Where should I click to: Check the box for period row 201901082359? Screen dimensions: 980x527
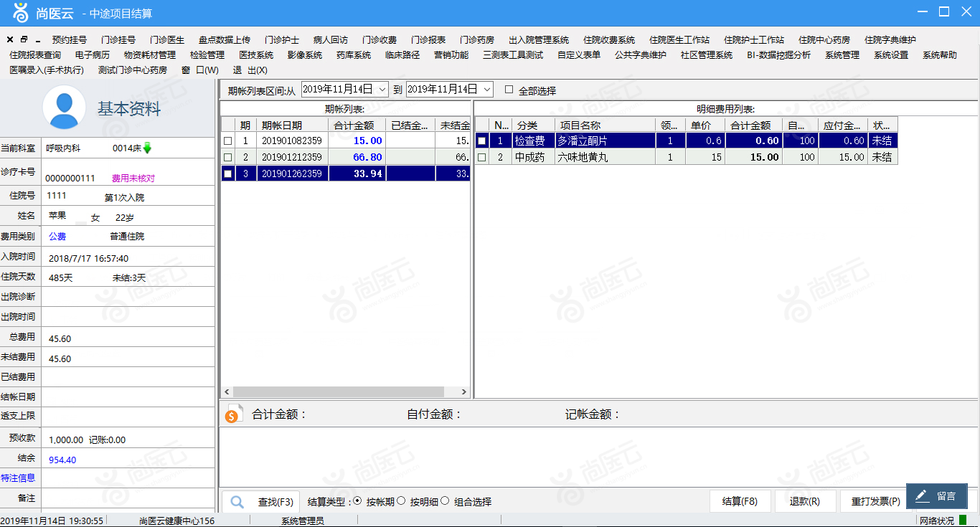[x=228, y=141]
